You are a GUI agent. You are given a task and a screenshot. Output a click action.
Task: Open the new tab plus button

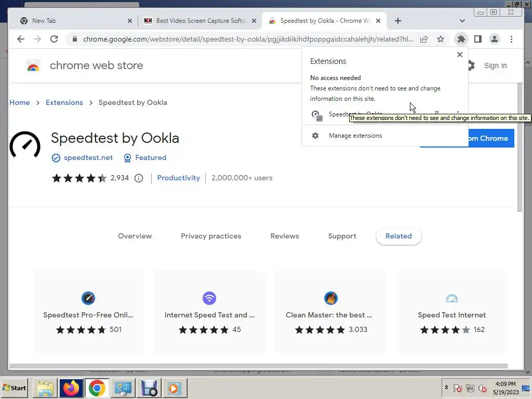point(398,21)
